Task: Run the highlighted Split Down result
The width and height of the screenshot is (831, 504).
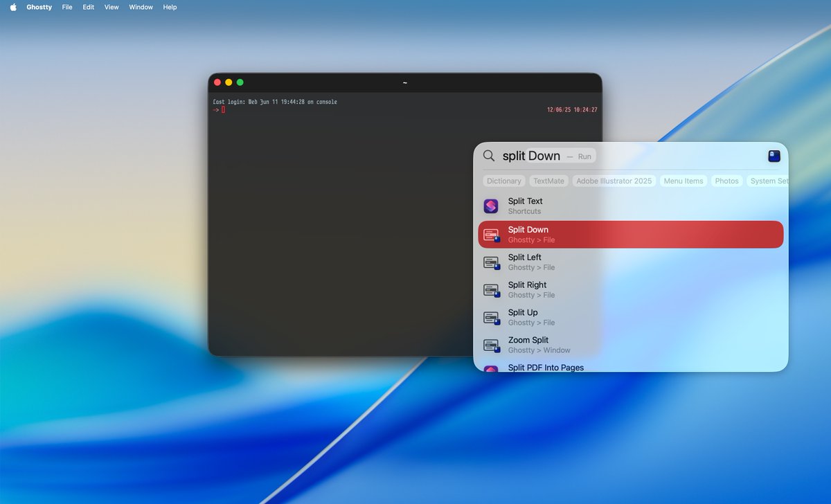Action: (x=631, y=235)
